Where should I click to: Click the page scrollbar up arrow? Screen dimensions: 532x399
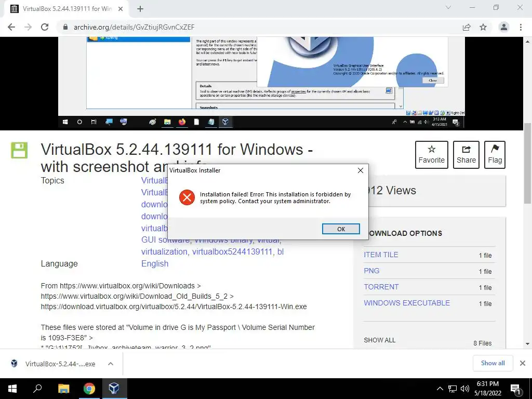pyautogui.click(x=528, y=42)
